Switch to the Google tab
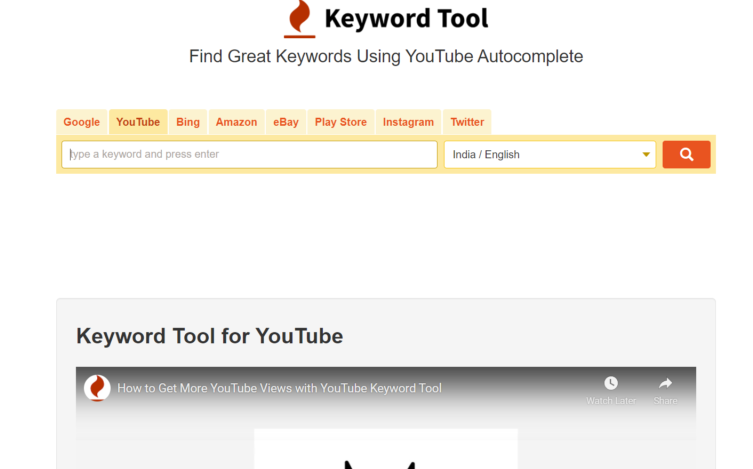 [x=82, y=122]
